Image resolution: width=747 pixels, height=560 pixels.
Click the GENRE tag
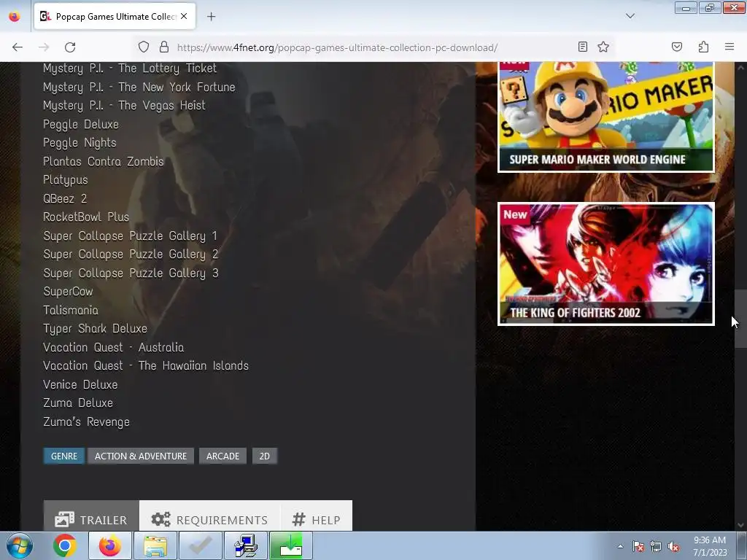click(x=64, y=456)
